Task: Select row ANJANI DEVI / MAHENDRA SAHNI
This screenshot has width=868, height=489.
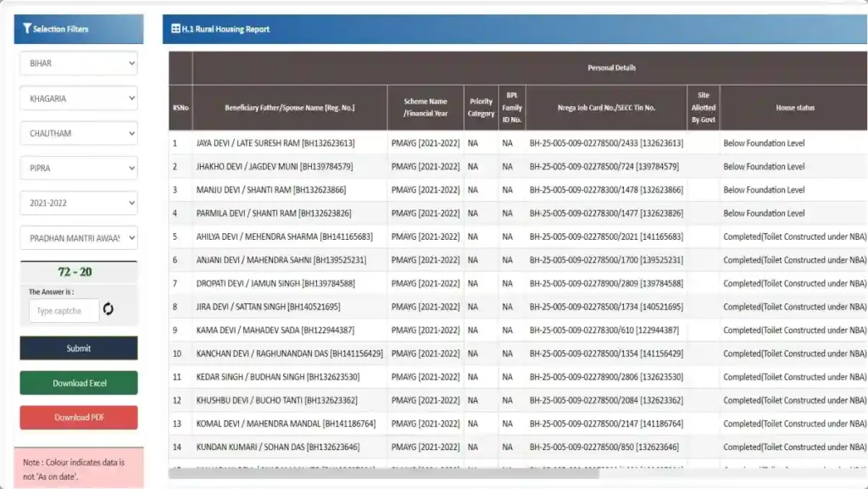Action: pos(518,260)
